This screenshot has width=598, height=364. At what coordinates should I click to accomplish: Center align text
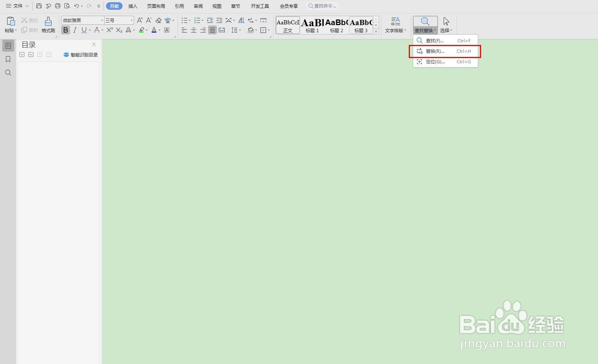(193, 30)
